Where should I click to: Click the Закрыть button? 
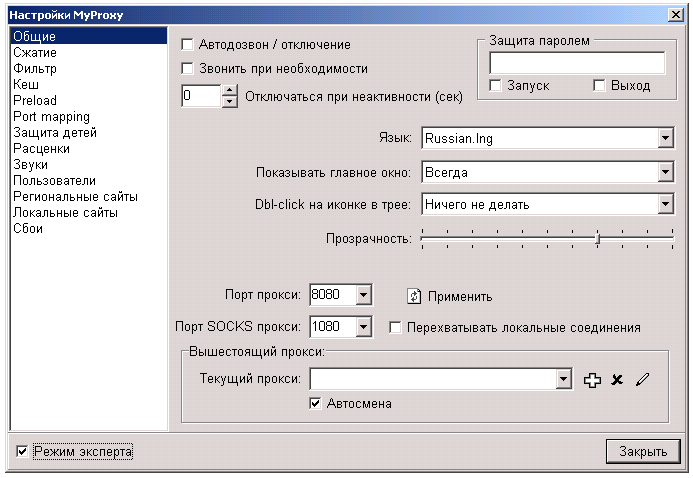[643, 451]
